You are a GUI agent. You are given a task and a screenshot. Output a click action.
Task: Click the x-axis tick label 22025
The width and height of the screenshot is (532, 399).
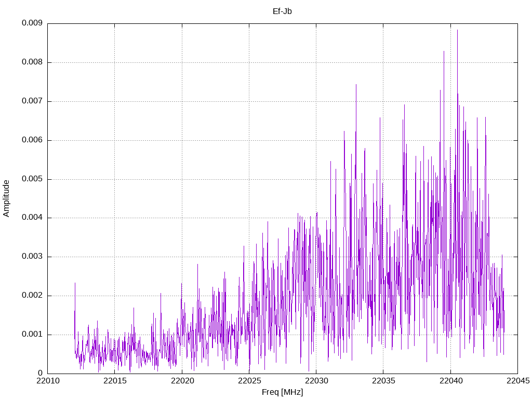pyautogui.click(x=249, y=381)
